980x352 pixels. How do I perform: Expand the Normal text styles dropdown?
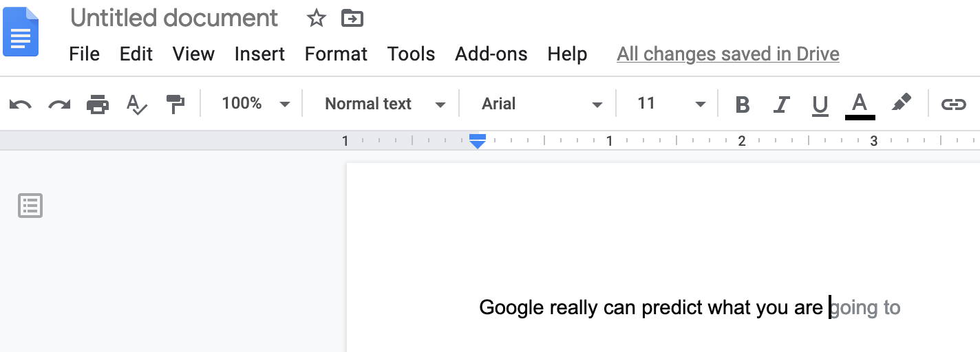[385, 104]
